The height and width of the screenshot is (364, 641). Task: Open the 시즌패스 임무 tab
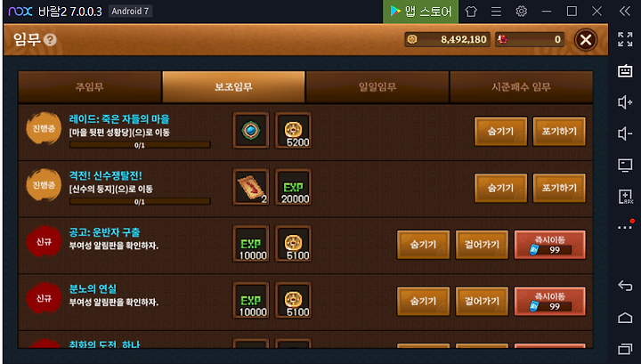[521, 86]
